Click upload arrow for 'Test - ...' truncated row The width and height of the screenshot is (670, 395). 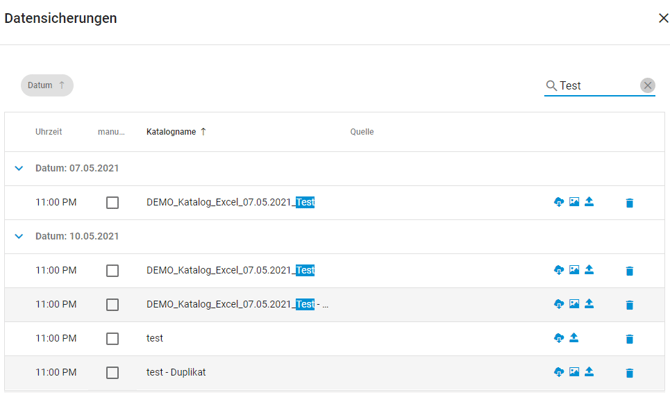(x=589, y=304)
